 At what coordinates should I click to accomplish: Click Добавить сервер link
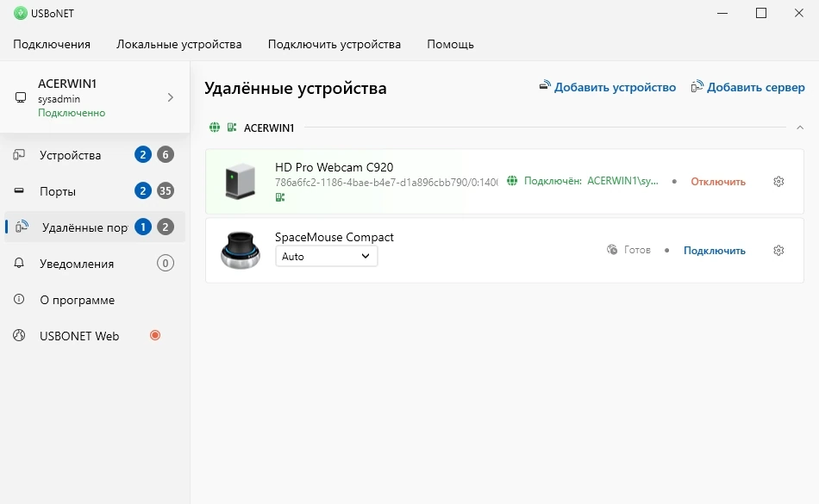click(x=756, y=87)
